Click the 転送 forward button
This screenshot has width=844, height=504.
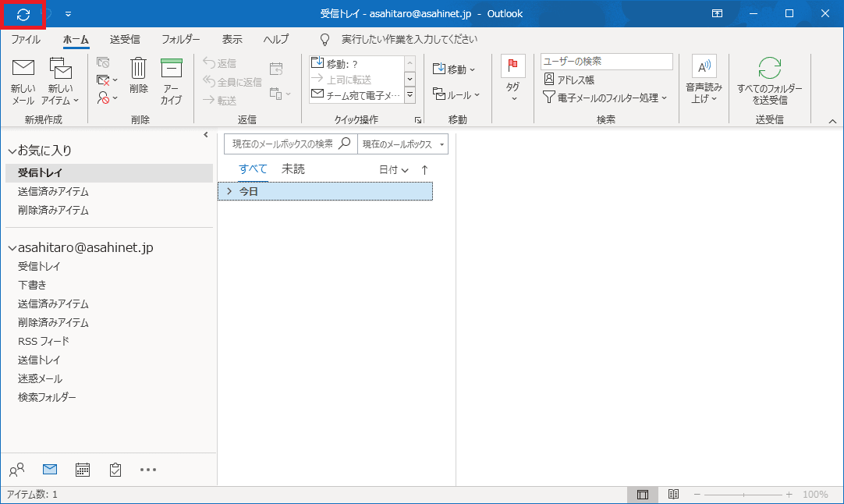[x=220, y=100]
